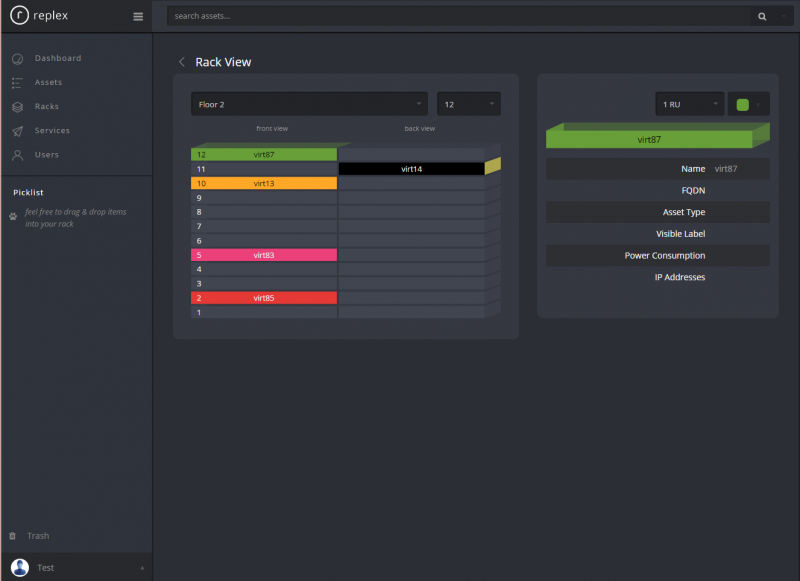This screenshot has height=581, width=800.
Task: Select the virt14 back view asset
Action: click(411, 169)
